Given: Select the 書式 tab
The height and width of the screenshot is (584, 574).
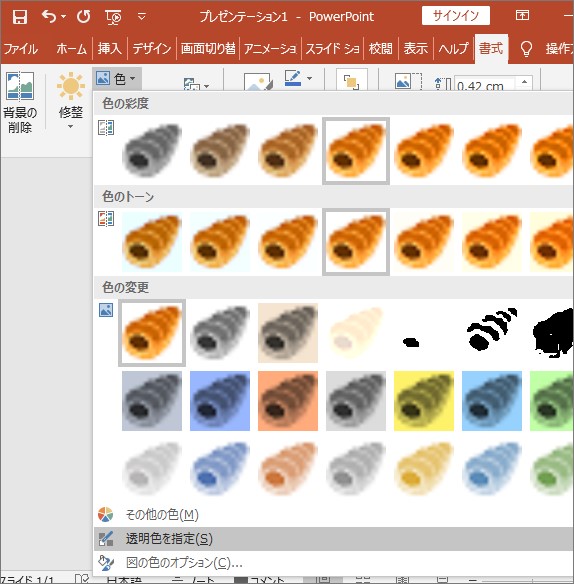Looking at the screenshot, I should click(x=491, y=48).
